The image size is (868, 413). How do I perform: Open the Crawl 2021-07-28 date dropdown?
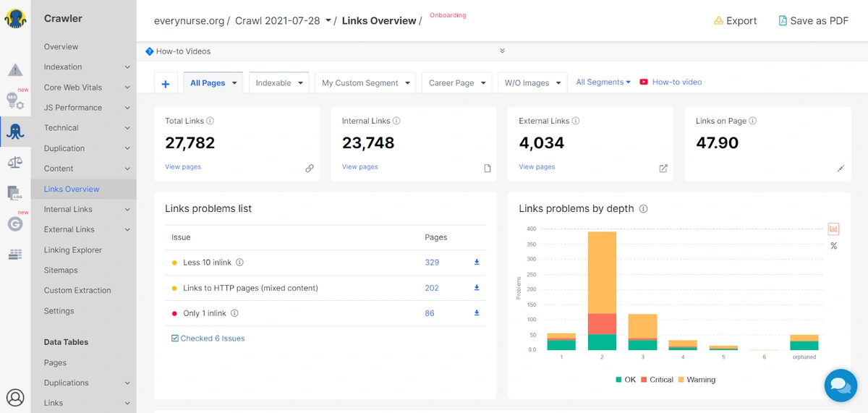(328, 21)
